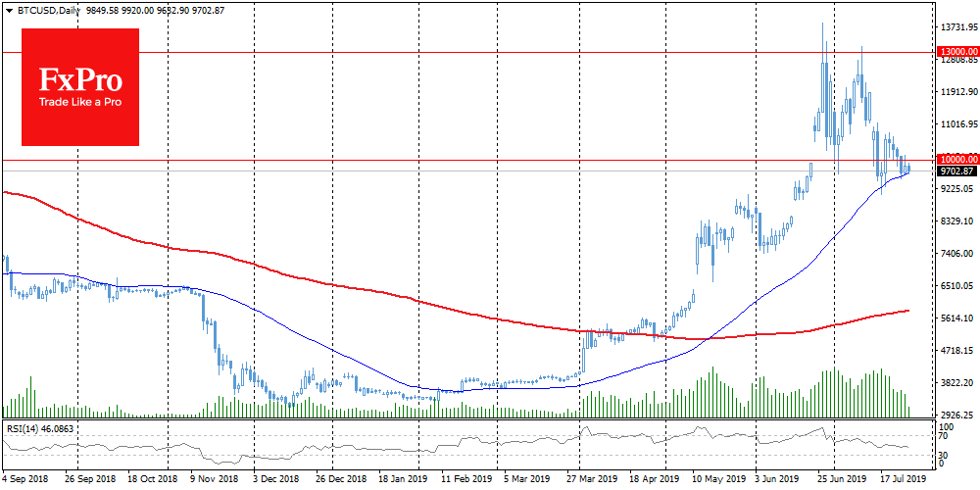
Task: Click the 13731.40 price axis label
Action: pos(957,27)
